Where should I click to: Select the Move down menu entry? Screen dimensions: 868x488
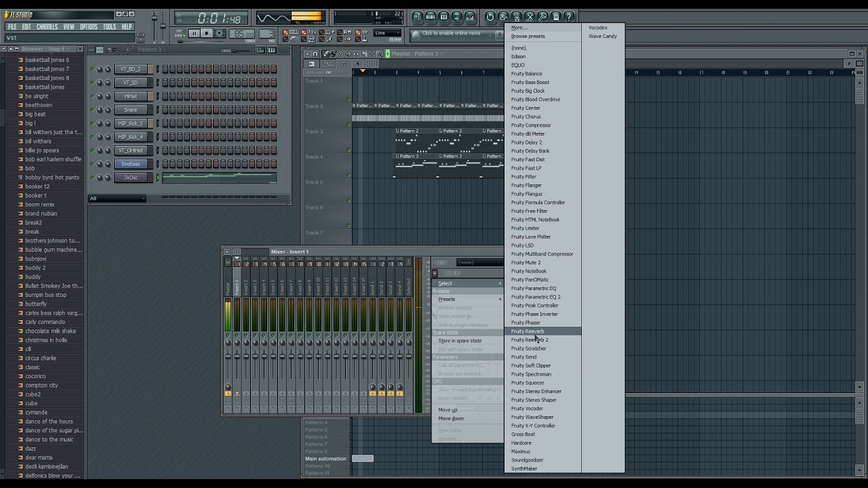click(x=467, y=418)
